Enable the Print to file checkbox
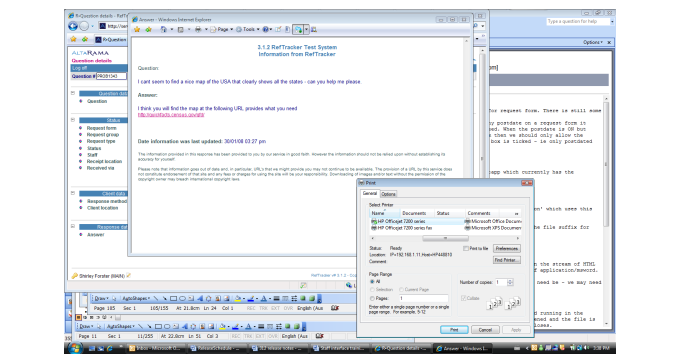 [x=466, y=249]
